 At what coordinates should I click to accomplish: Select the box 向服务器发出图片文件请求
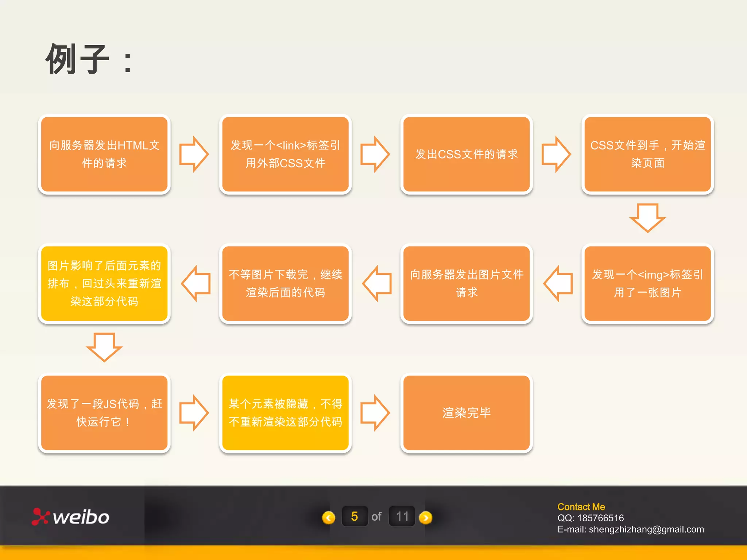click(467, 284)
